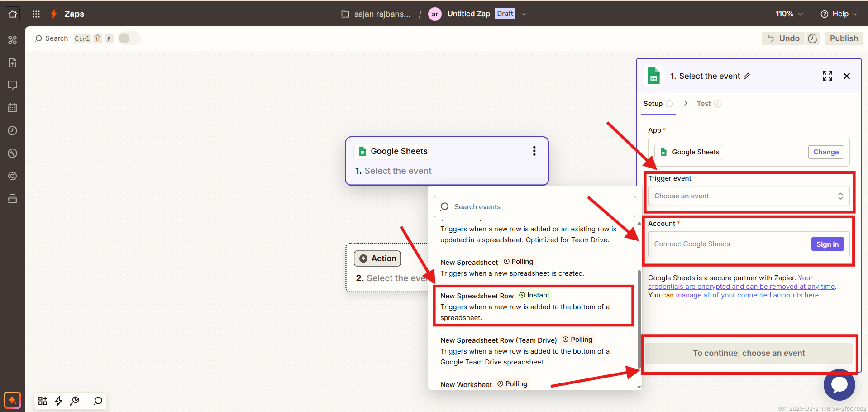Viewport: 868px width, 412px height.
Task: Select the Google Sheets trigger step card
Action: pos(447,161)
